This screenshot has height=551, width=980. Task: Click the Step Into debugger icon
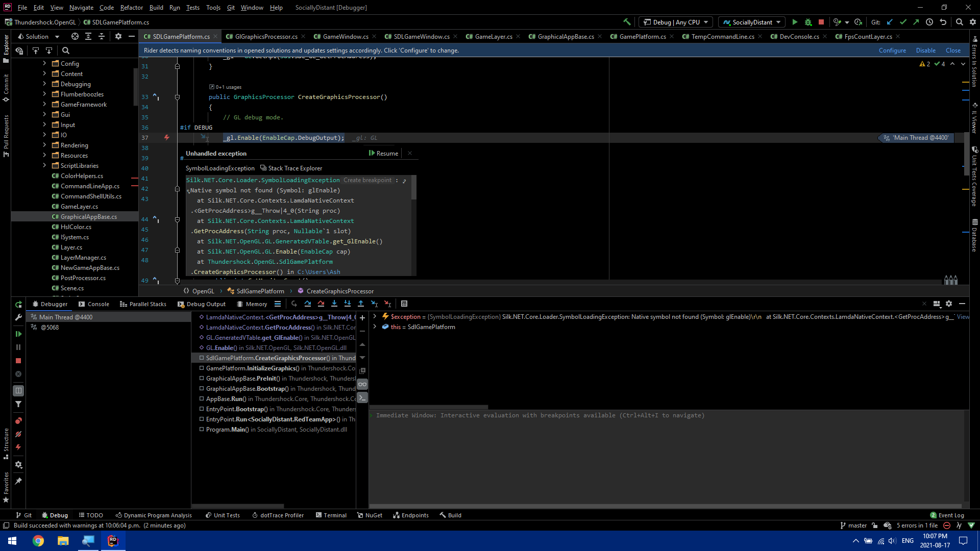click(334, 304)
